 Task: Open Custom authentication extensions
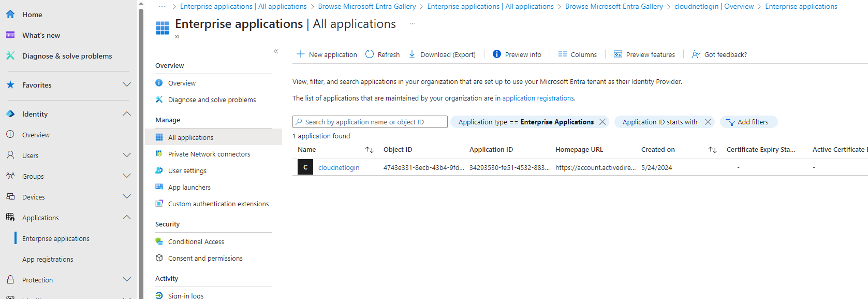(x=218, y=204)
